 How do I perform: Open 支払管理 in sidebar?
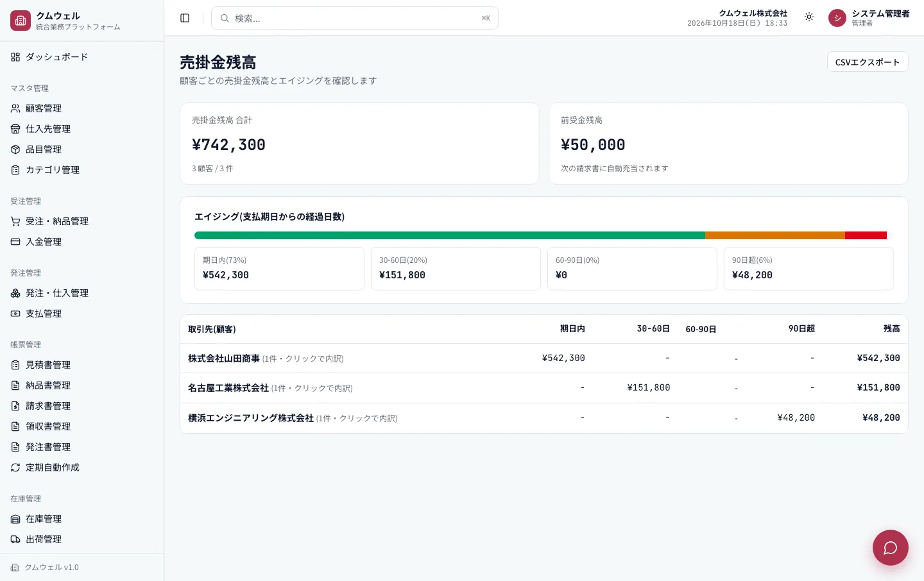pyautogui.click(x=82, y=314)
